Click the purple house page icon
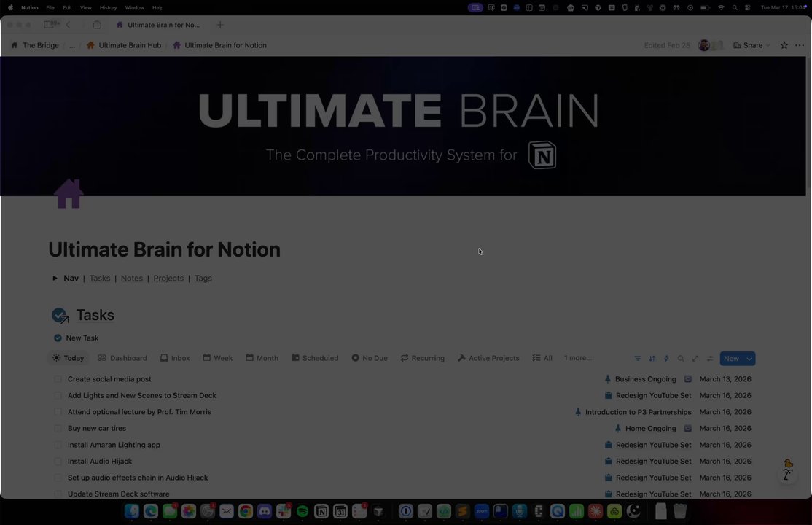Screen dimensions: 812x525 pyautogui.click(x=69, y=194)
